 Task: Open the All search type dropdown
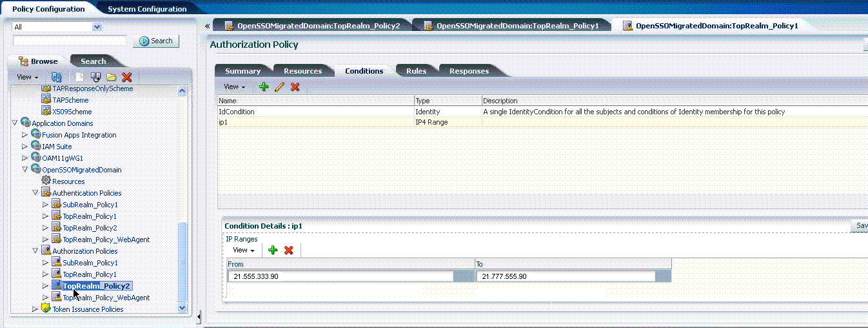[x=97, y=27]
